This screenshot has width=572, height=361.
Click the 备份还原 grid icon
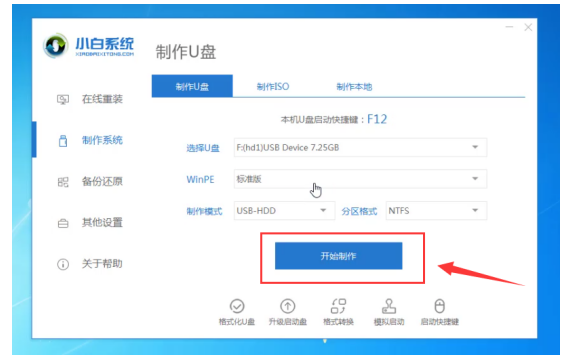pos(63,182)
